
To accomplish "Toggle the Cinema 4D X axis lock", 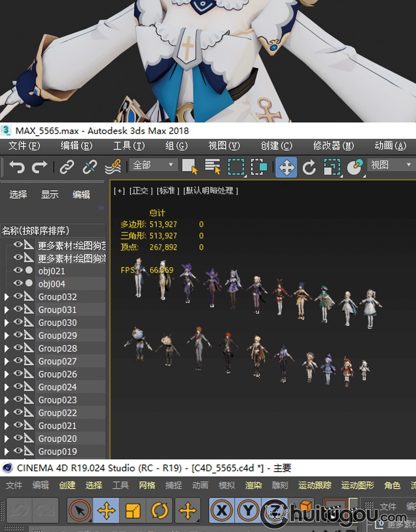I will [222, 510].
